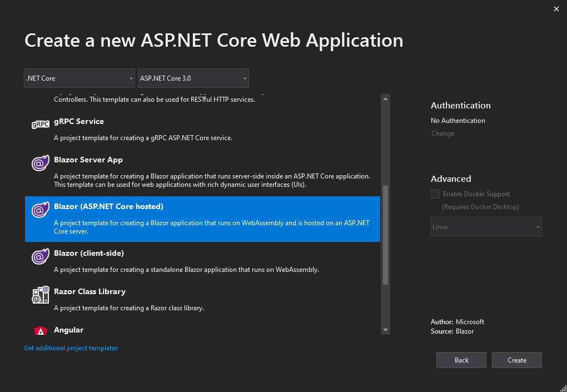Click the Blazor client-side template icon
This screenshot has height=392, width=567.
point(41,257)
